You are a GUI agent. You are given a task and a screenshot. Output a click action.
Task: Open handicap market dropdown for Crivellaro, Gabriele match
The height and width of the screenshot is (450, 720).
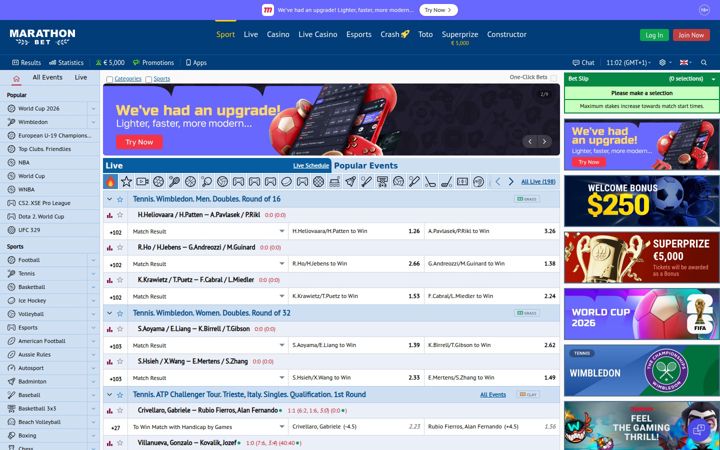[208, 427]
